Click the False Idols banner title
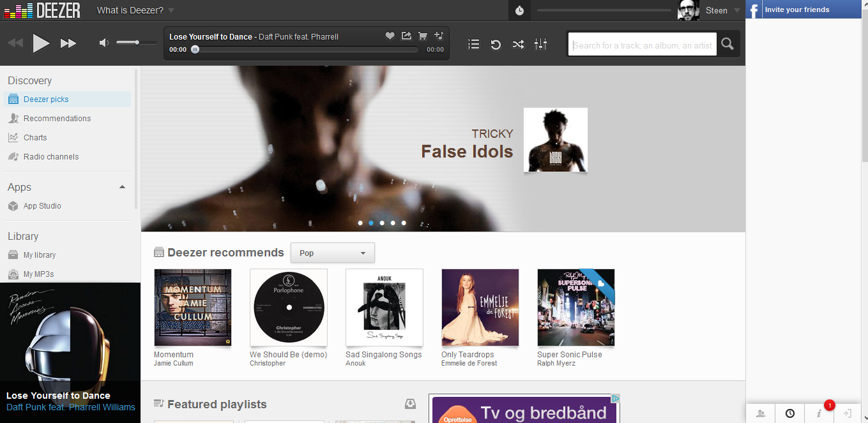Viewport: 868px width, 423px height. tap(467, 152)
